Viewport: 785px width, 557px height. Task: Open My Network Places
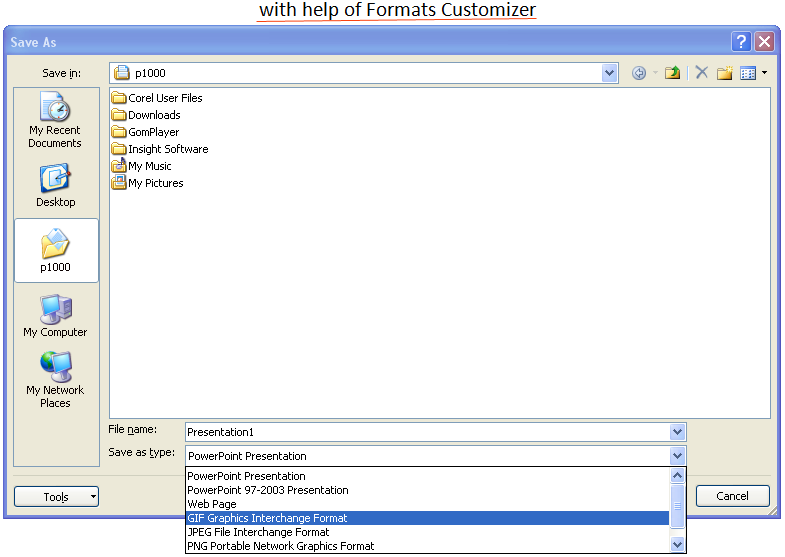[55, 379]
